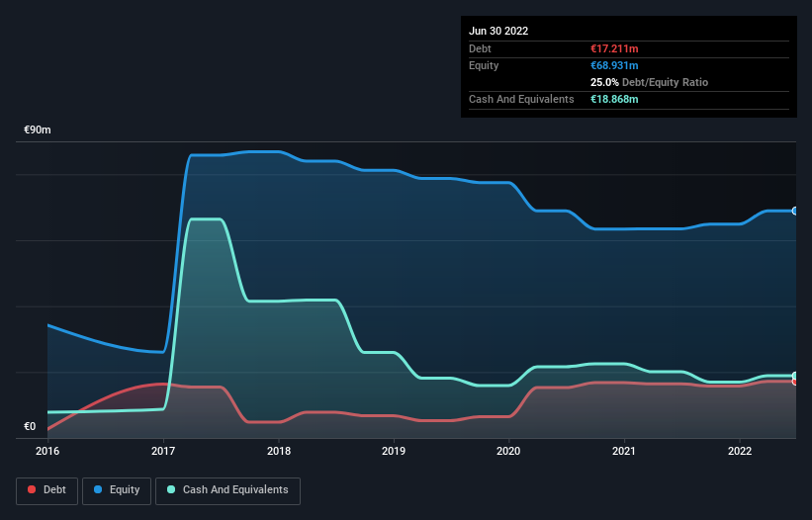
Task: Toggle Cash And Equivalents legend button
Action: (227, 490)
